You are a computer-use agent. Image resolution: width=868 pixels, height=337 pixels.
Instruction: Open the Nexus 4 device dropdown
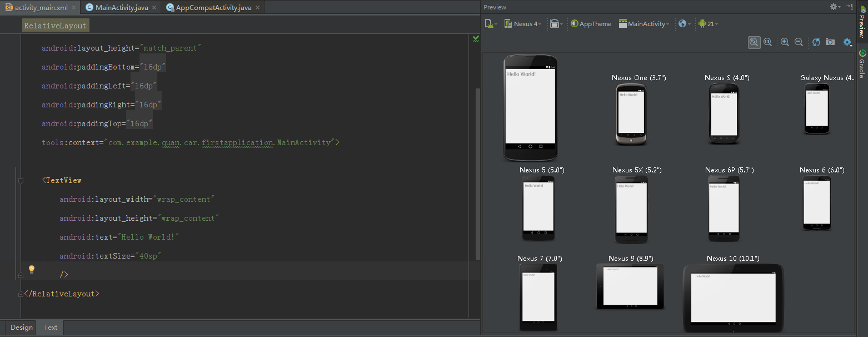pos(523,23)
